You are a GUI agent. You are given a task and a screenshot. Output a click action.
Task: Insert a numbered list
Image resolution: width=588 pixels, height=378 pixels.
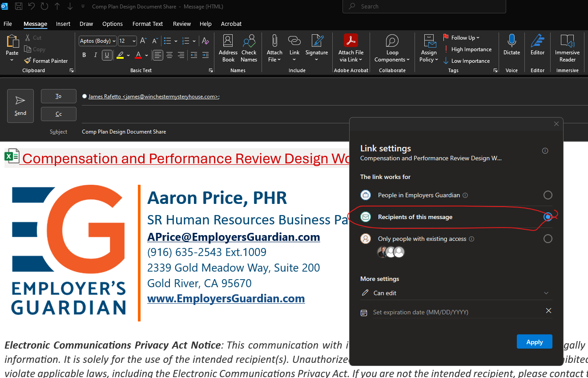tap(187, 41)
